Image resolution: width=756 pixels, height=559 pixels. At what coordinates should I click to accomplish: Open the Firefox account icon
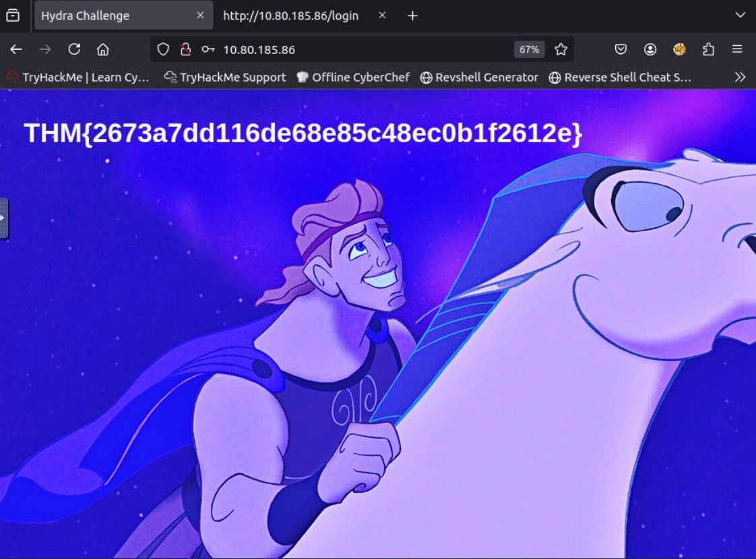(650, 49)
